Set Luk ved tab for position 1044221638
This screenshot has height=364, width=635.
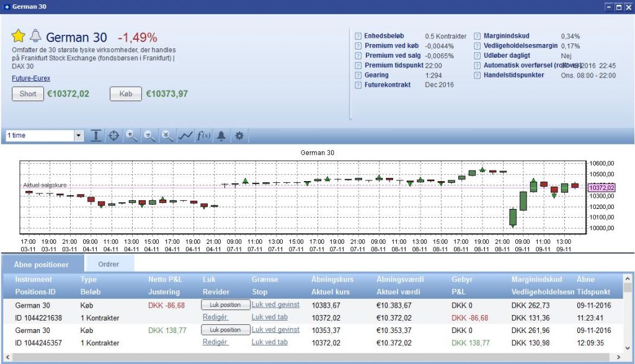[x=270, y=317]
